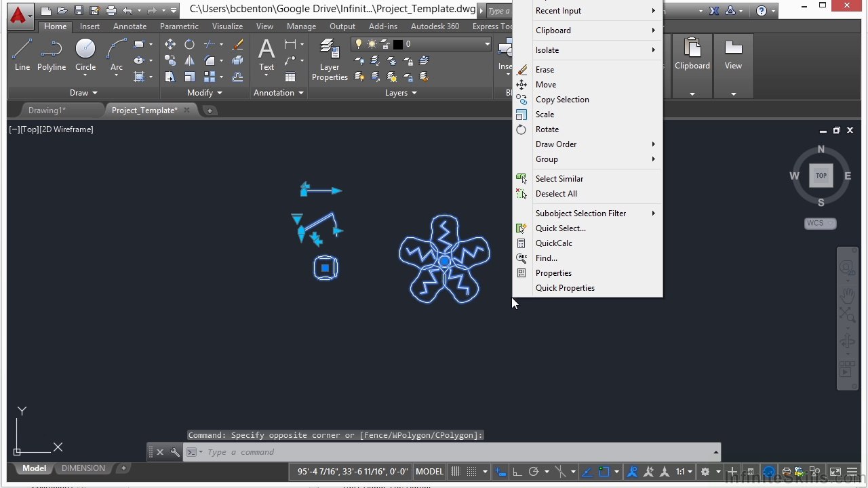
Task: Click the Rotate tool in Modify panel
Action: [190, 44]
